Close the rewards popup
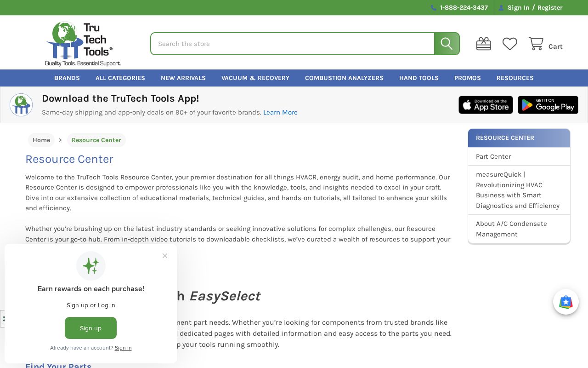Screen dimensions: 588x368 [x=165, y=256]
